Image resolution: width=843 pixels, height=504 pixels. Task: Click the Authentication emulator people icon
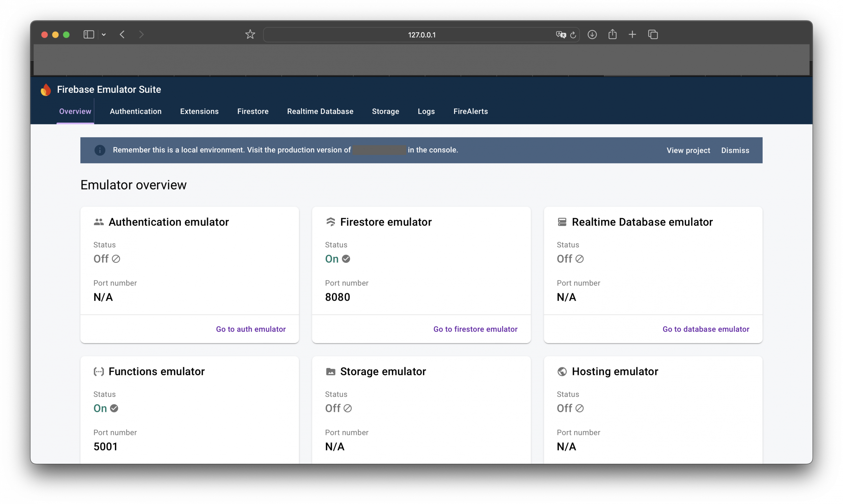pos(98,222)
